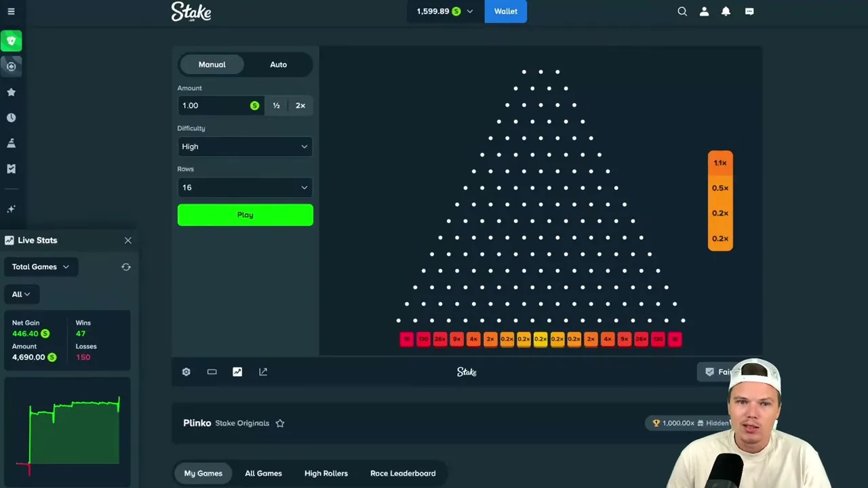This screenshot has width=868, height=488.
Task: Open the notifications bell
Action: click(726, 12)
